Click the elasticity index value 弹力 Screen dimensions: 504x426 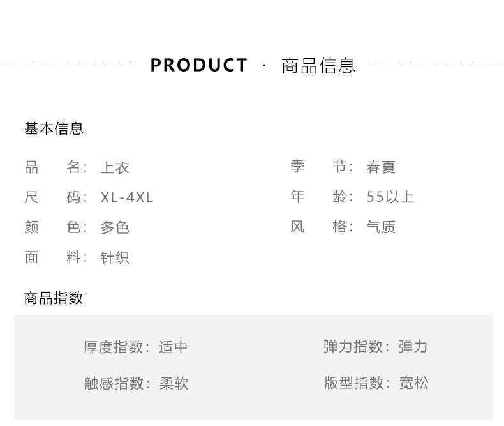pos(413,347)
